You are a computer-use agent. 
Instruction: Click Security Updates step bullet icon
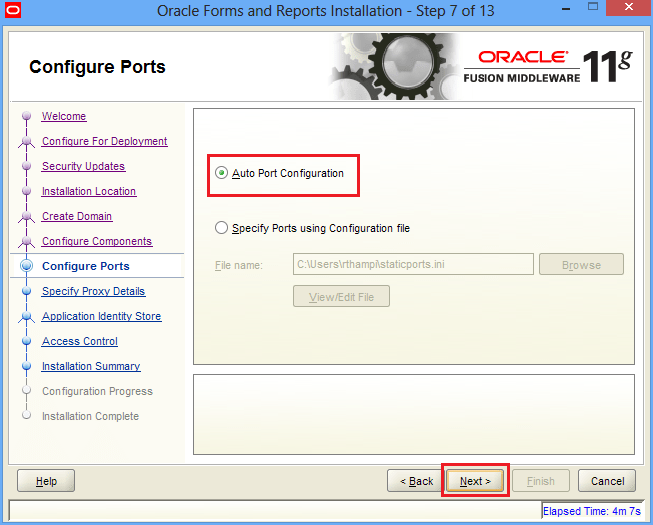pos(26,166)
